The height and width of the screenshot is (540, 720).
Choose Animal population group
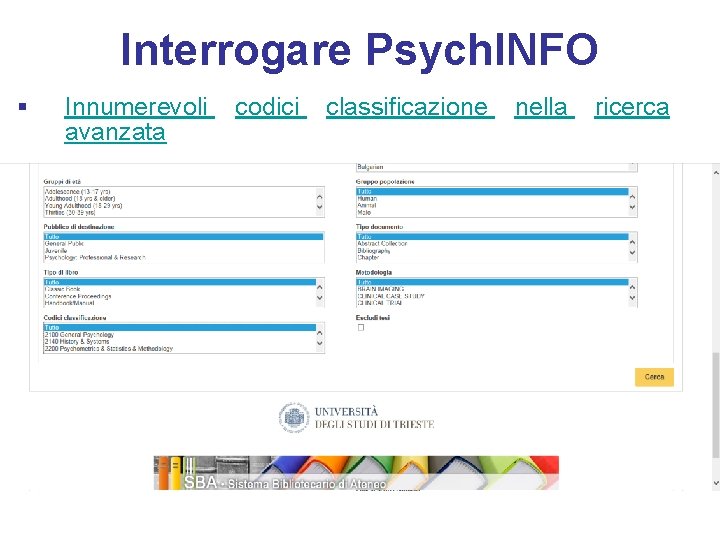pyautogui.click(x=492, y=206)
